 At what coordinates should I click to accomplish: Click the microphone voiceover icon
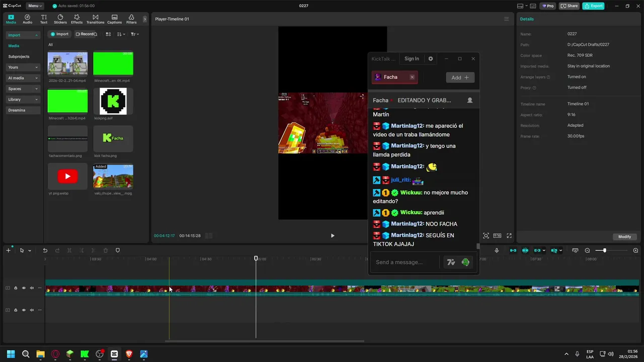[497, 250]
